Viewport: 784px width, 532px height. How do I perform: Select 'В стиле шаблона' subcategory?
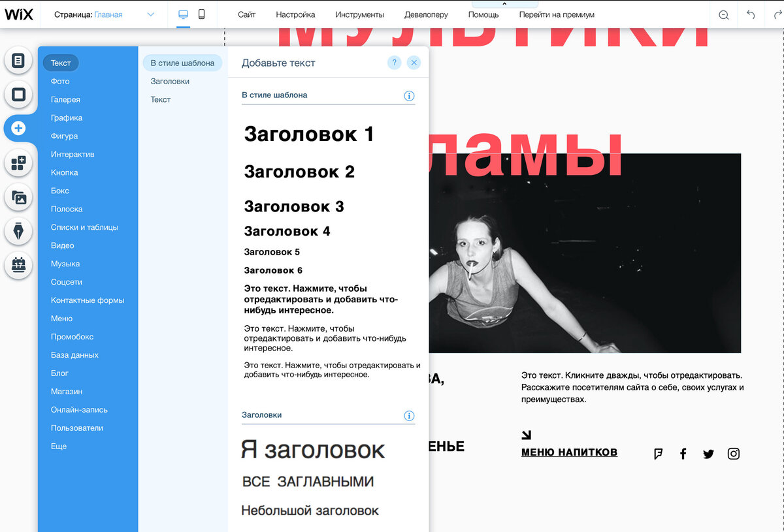[182, 63]
